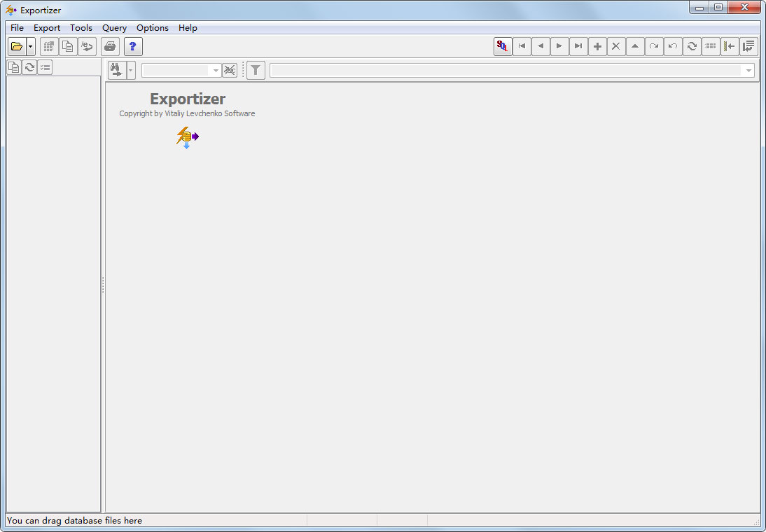Open the Help question mark icon

[133, 46]
